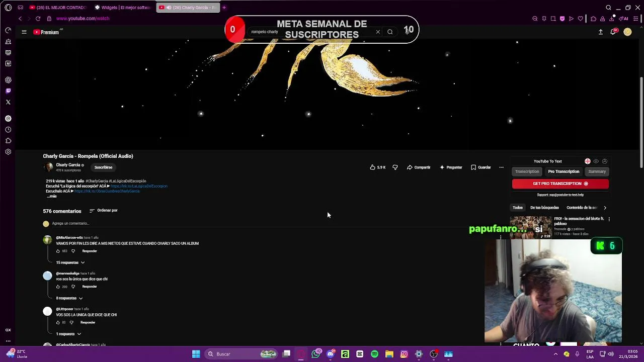Open the Twitch icon in the Opera sidebar
644x362 pixels.
[8, 91]
